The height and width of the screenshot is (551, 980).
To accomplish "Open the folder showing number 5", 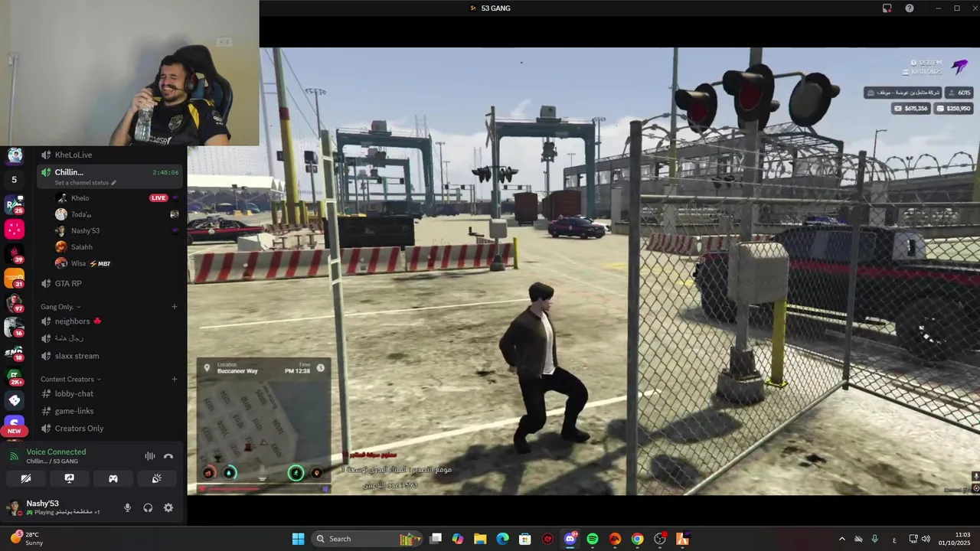I will coord(15,180).
